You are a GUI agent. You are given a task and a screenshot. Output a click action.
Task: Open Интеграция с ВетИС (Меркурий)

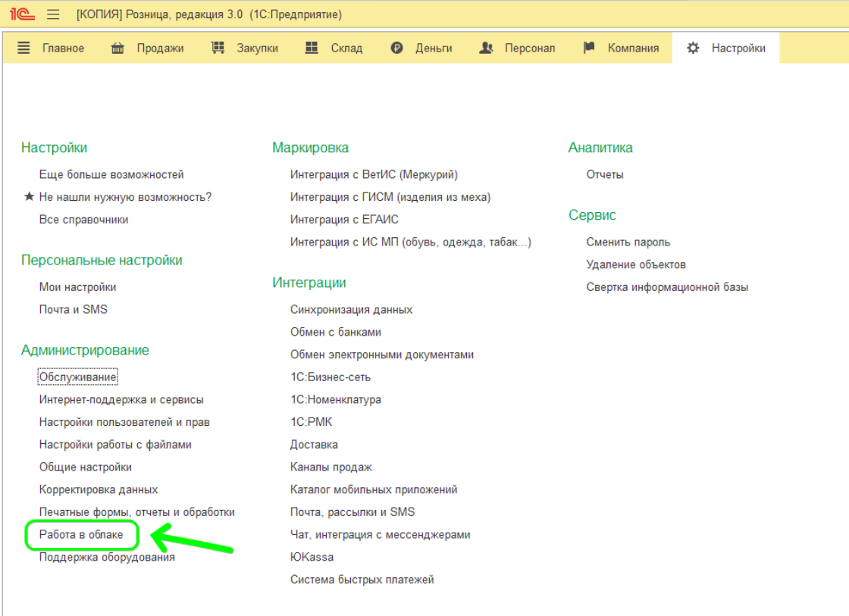374,174
